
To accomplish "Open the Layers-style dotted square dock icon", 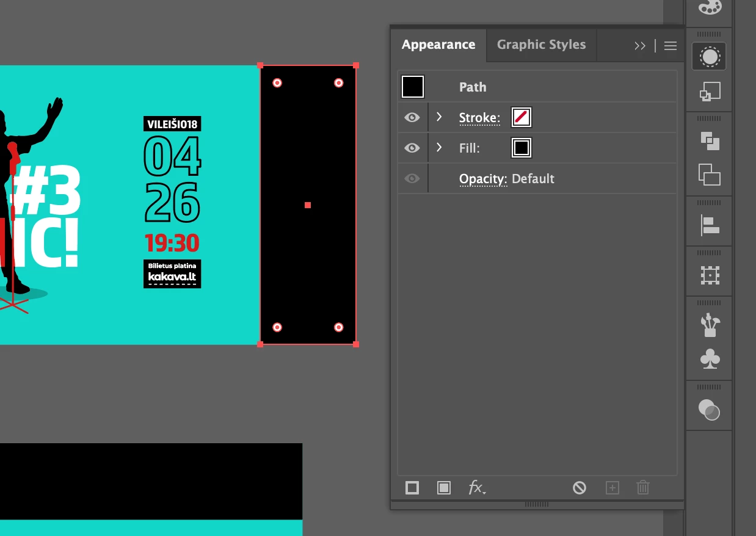I will click(710, 275).
